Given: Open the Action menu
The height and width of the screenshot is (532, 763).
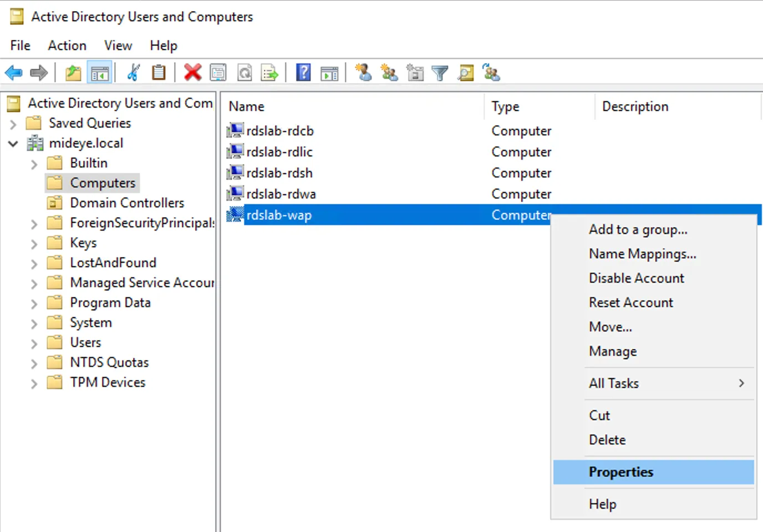Looking at the screenshot, I should click(x=67, y=45).
